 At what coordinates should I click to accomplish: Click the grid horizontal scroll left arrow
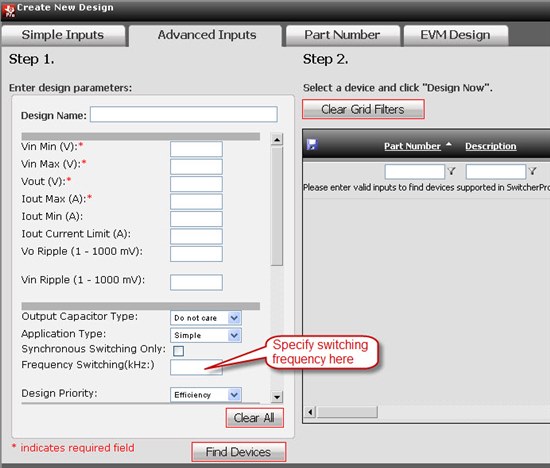point(310,412)
